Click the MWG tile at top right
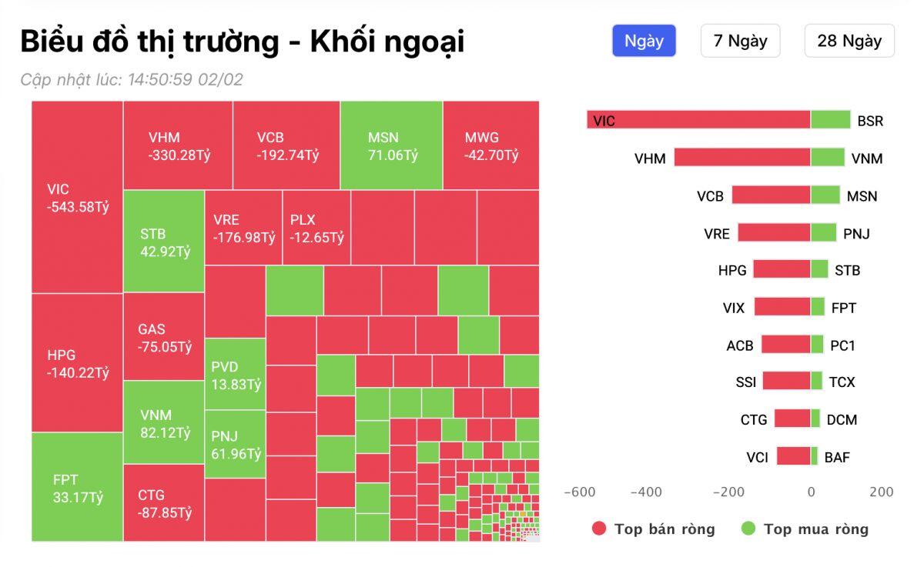Viewport: 924px width, 567px height. (x=491, y=143)
